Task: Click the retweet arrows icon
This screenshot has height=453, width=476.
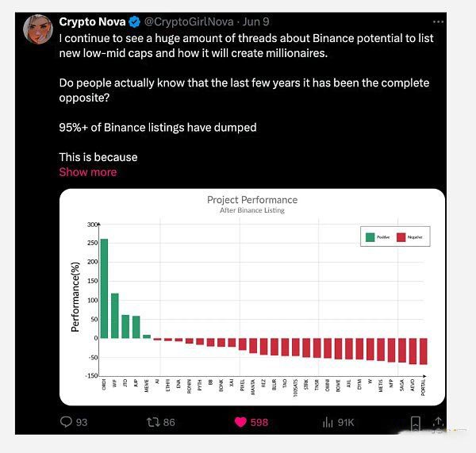Action: (154, 422)
